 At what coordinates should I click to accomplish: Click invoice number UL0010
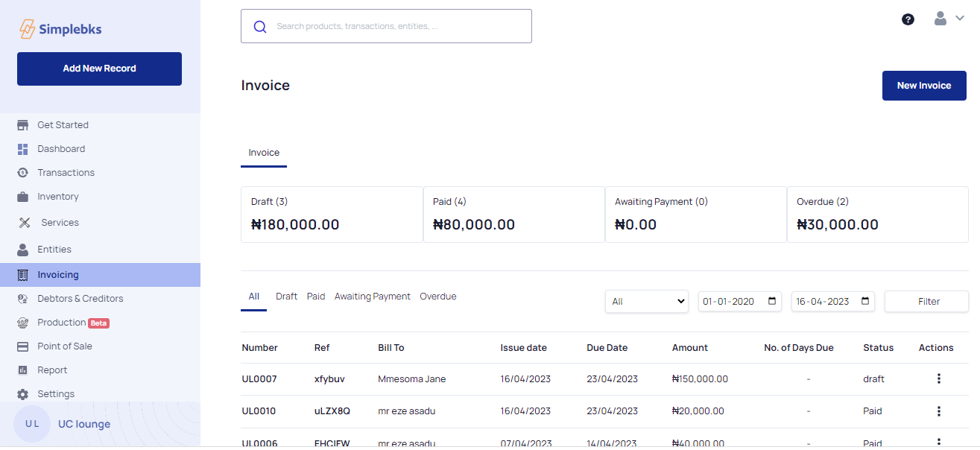pyautogui.click(x=259, y=411)
